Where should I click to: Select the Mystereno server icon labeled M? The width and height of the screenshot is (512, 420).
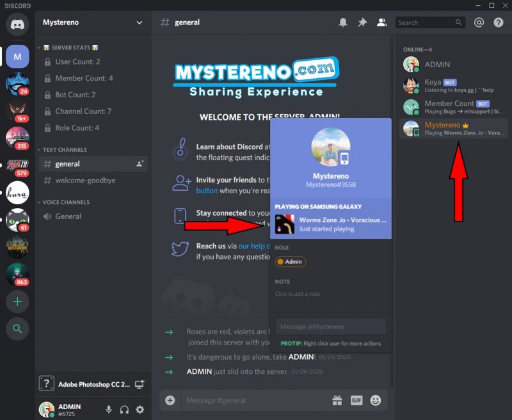(17, 56)
